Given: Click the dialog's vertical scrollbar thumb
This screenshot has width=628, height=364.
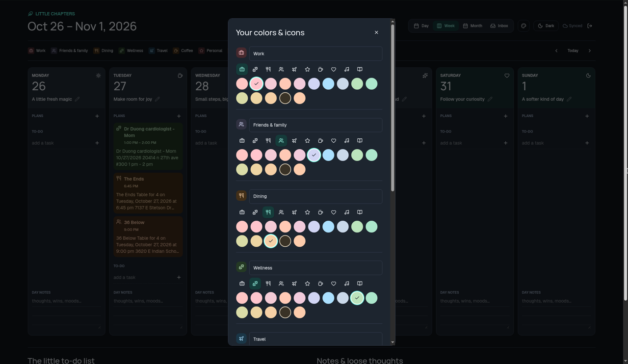Looking at the screenshot, I should point(392,108).
